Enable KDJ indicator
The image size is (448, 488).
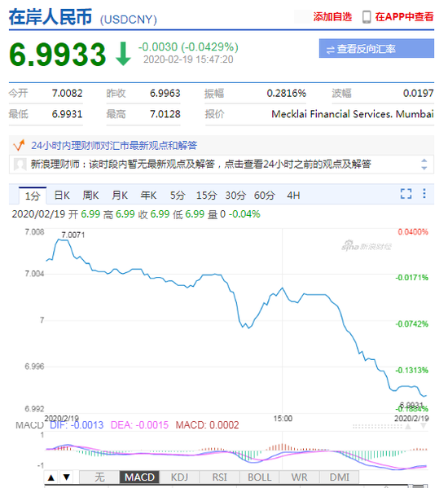pos(179,477)
